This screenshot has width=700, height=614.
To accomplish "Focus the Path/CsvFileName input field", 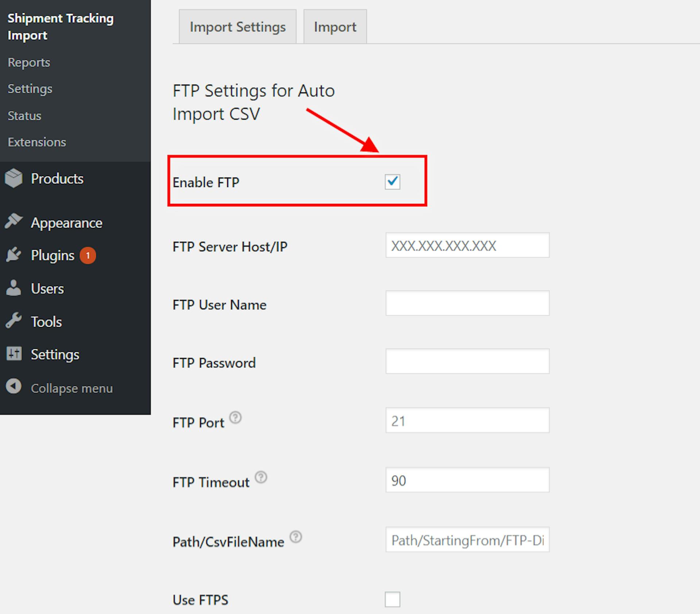I will coord(467,539).
